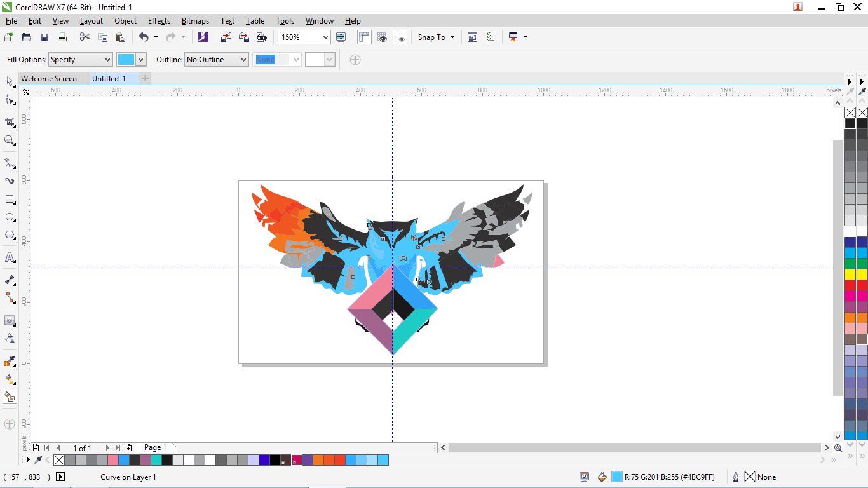This screenshot has width=868, height=488.
Task: Select the Zoom tool in toolbox
Action: (x=10, y=140)
